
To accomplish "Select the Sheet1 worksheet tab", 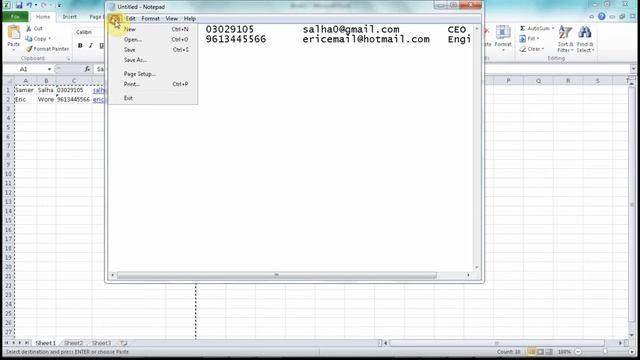I will pos(45,343).
